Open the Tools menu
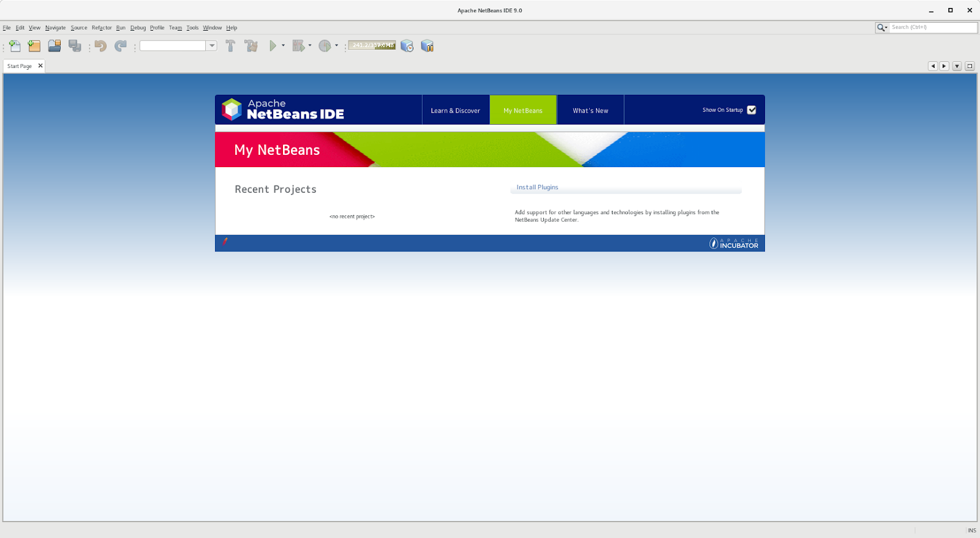 click(x=192, y=28)
